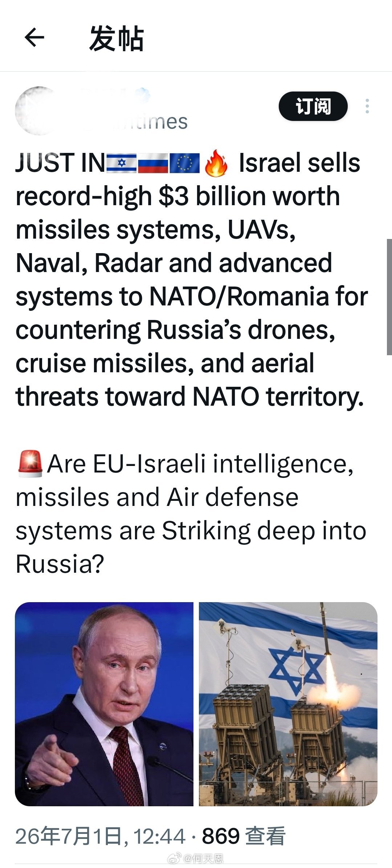
Task: Click the EU flag emoji
Action: 184,163
